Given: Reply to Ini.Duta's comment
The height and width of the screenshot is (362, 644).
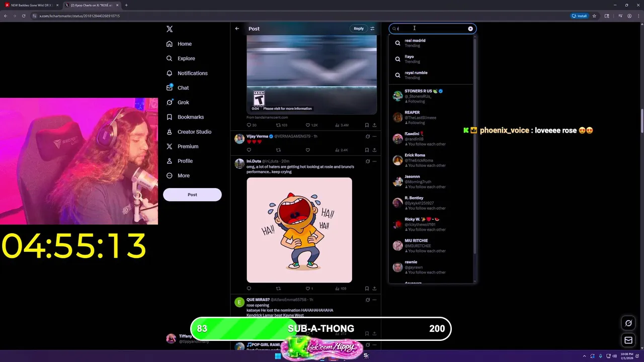Looking at the screenshot, I should point(249,289).
